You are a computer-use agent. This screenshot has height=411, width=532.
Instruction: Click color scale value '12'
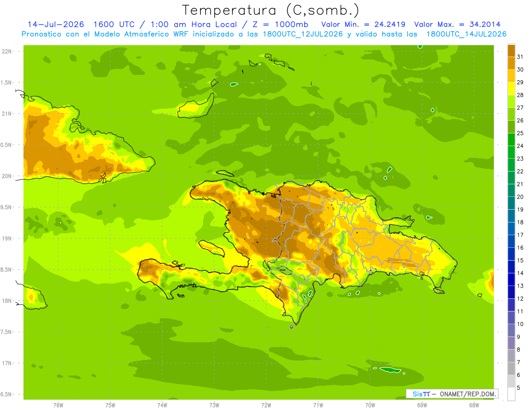[520, 299]
